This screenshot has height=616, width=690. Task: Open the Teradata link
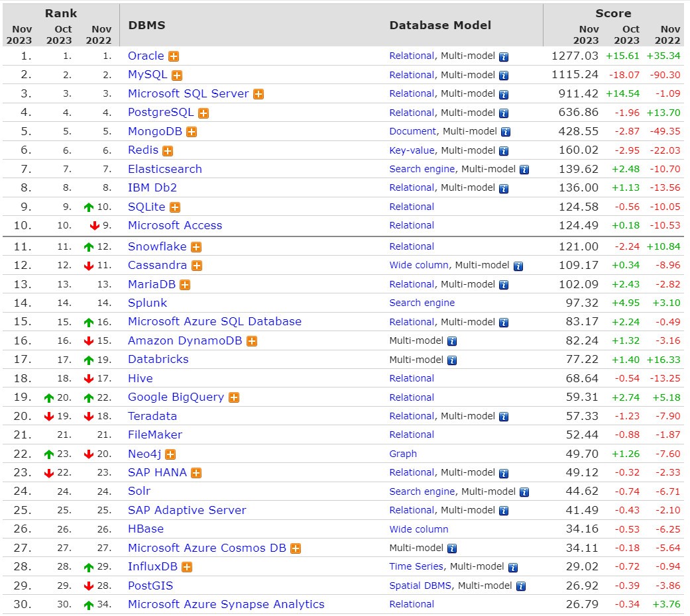(x=152, y=416)
